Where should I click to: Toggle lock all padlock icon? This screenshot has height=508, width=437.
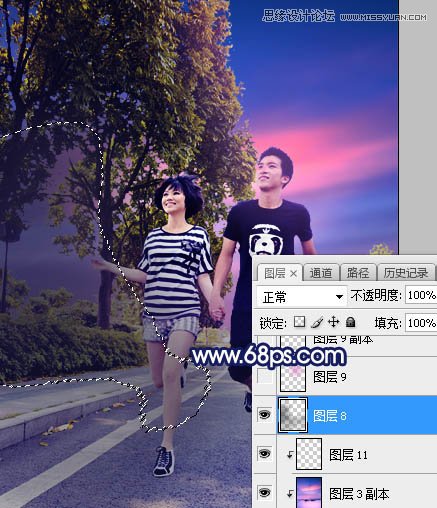pyautogui.click(x=350, y=322)
